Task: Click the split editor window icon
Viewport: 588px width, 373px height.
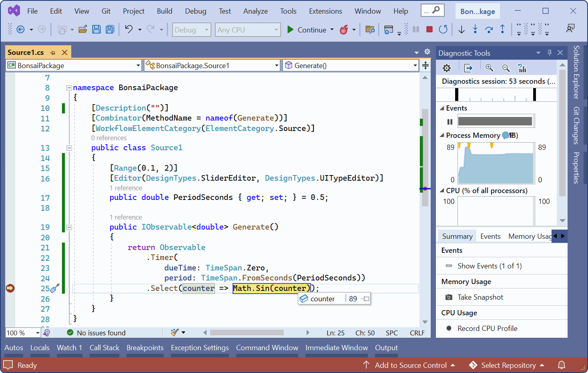Action: pos(425,65)
